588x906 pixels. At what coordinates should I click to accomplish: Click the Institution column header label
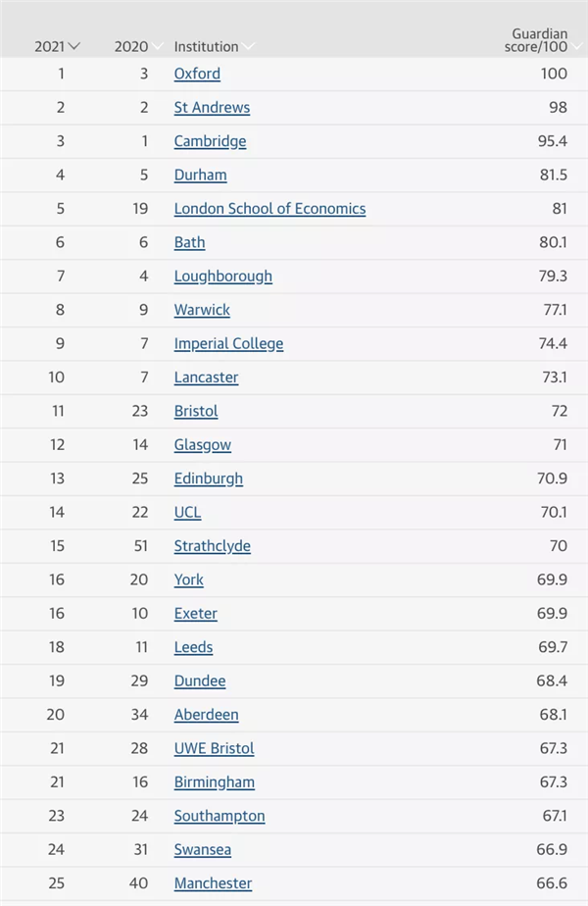click(x=206, y=47)
